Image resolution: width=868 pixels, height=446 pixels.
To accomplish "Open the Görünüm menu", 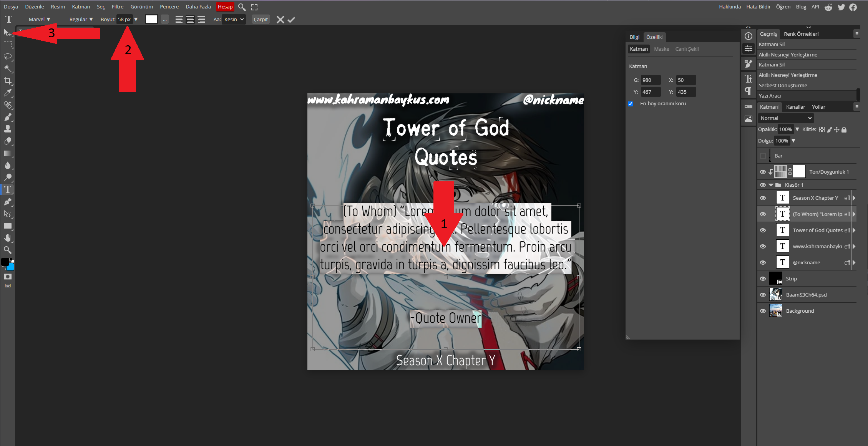I will pos(142,7).
